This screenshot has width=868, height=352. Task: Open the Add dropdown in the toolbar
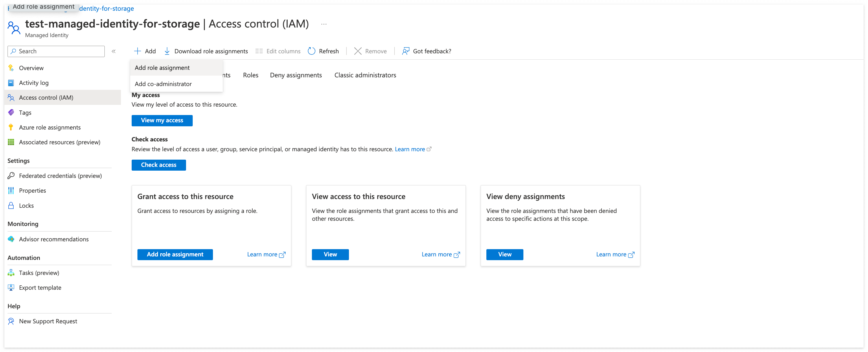(x=145, y=51)
